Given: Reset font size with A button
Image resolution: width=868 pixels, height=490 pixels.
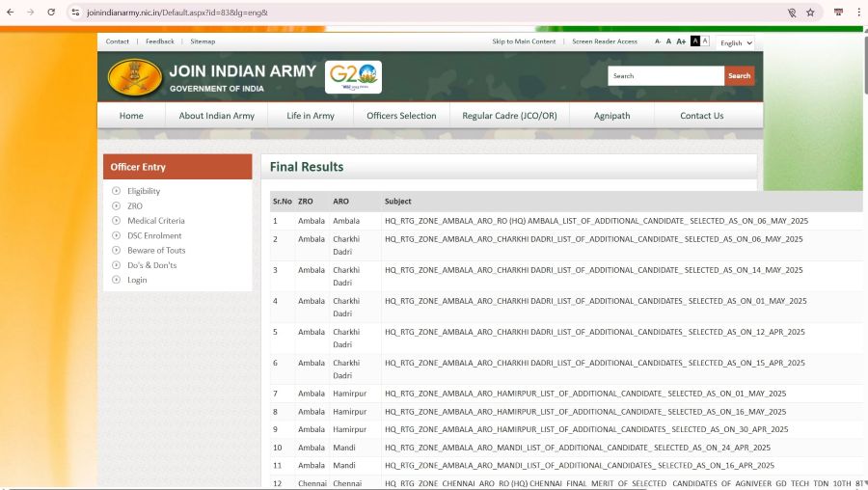Looking at the screenshot, I should point(668,41).
